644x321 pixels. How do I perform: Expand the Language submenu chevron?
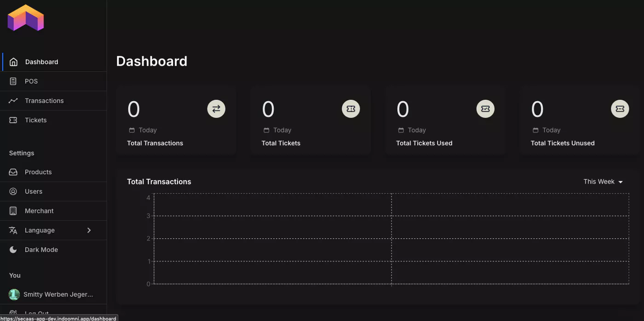(89, 230)
